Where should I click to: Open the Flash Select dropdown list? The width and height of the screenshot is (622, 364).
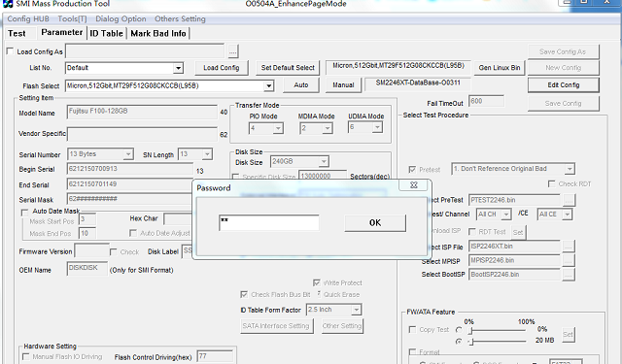(269, 85)
